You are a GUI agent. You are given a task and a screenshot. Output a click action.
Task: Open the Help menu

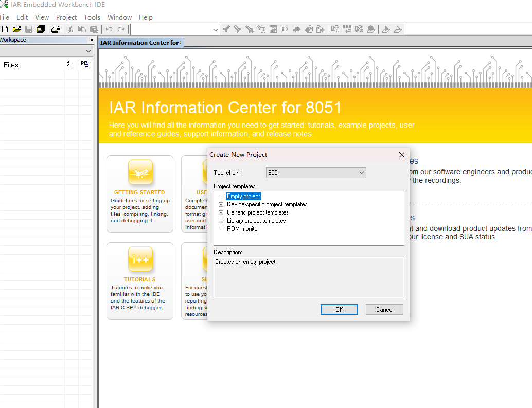(146, 17)
